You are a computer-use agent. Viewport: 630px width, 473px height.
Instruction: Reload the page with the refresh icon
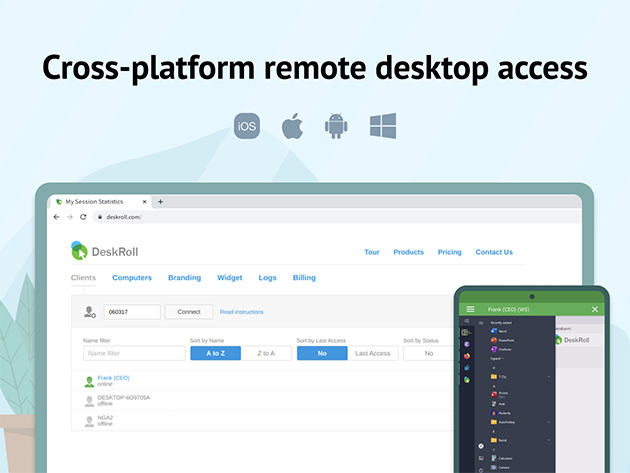click(x=83, y=217)
